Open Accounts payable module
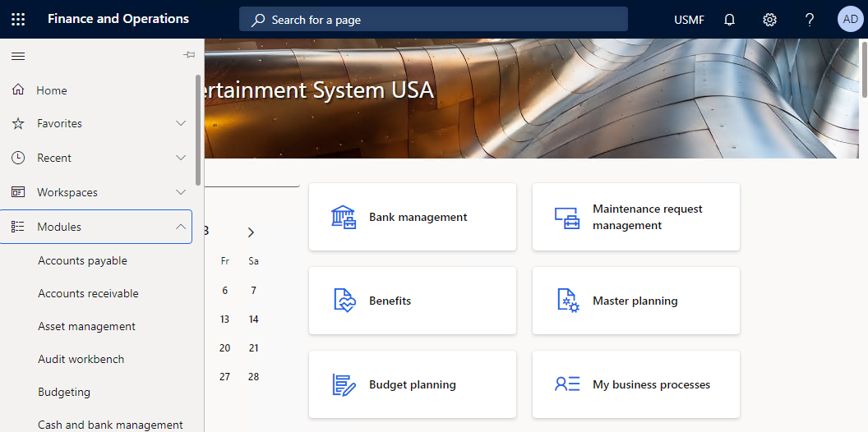868x432 pixels. click(x=82, y=260)
